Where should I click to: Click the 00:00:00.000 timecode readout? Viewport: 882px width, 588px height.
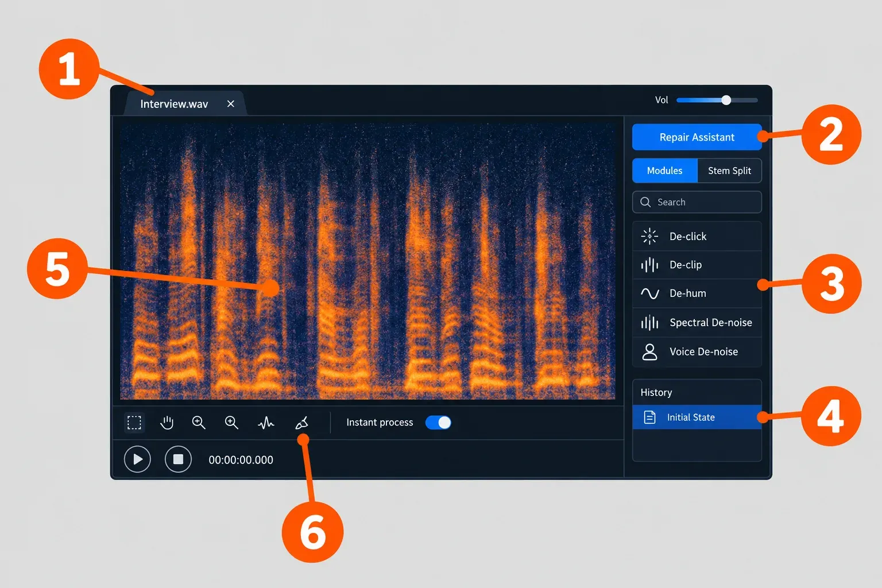241,460
